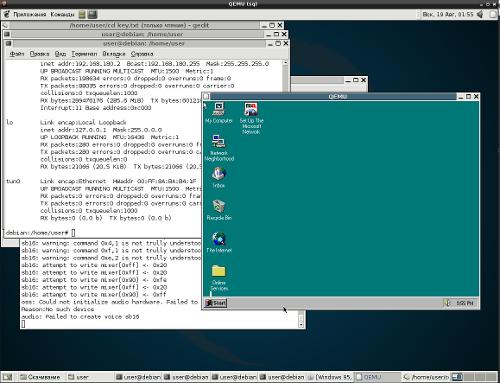This screenshot has height=383, width=500.
Task: Click the Windows 95 taskbar clock
Action: [465, 303]
